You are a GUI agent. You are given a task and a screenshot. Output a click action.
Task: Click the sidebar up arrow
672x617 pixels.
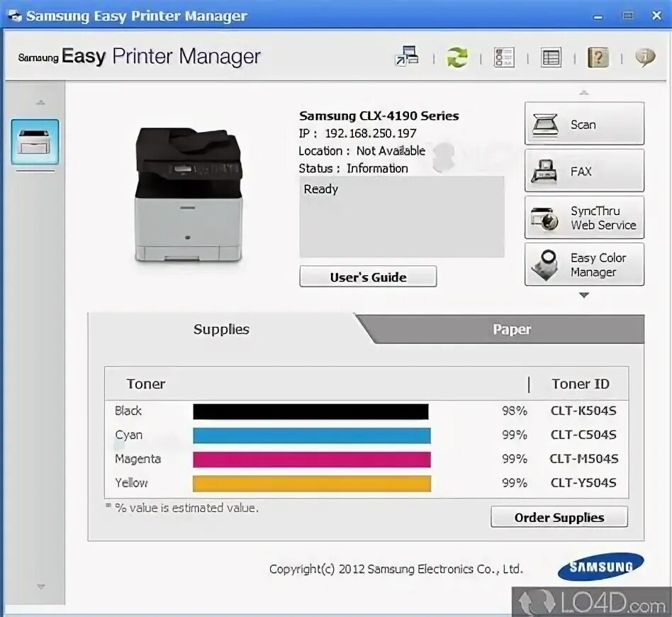(40, 102)
